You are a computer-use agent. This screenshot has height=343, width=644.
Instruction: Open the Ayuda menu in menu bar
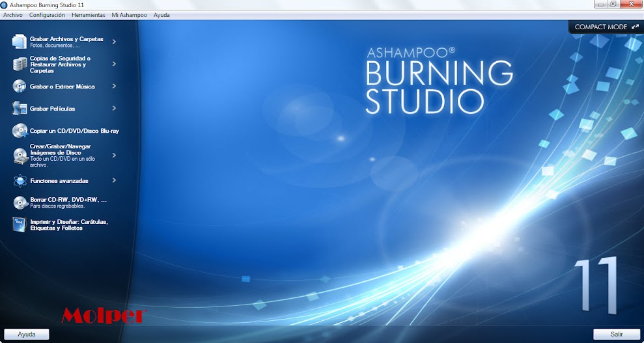coord(161,15)
